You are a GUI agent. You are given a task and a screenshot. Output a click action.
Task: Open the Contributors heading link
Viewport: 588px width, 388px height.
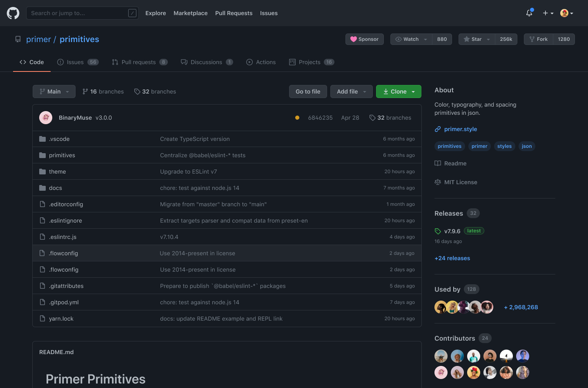click(454, 338)
